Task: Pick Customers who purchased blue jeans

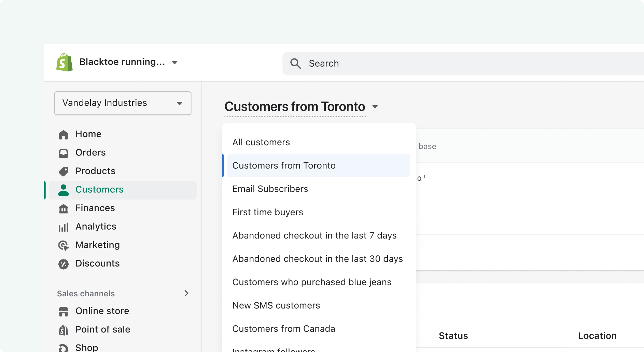Action: tap(319, 282)
